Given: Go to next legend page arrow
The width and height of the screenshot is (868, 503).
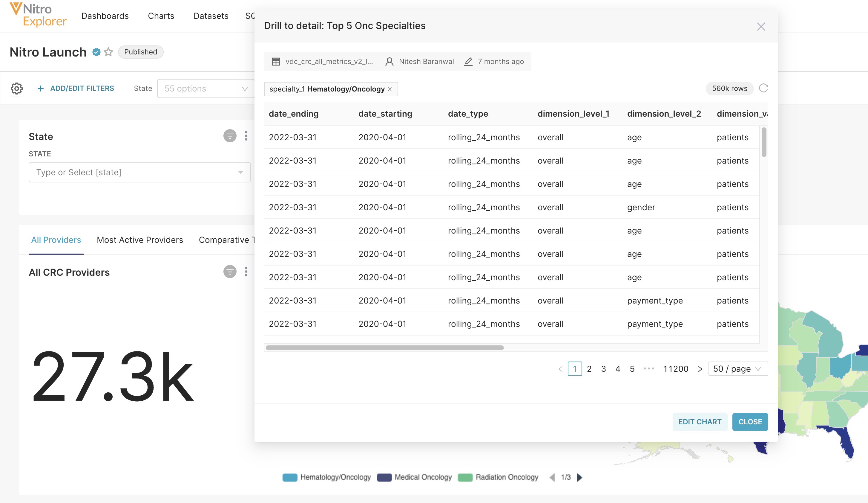Looking at the screenshot, I should click(579, 477).
